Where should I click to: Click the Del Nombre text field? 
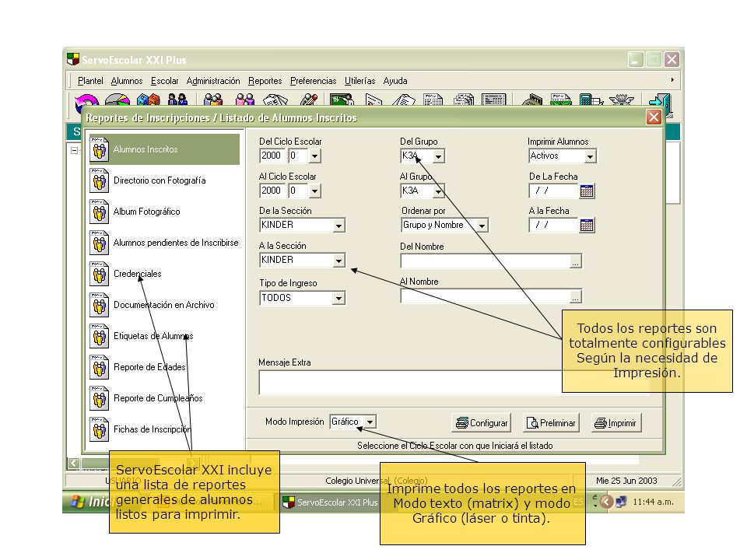pyautogui.click(x=486, y=261)
